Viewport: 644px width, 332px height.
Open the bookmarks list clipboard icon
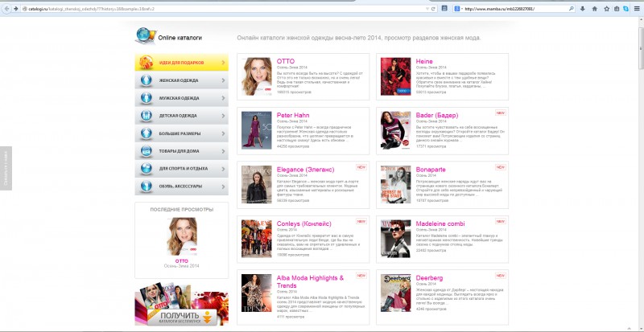617,9
